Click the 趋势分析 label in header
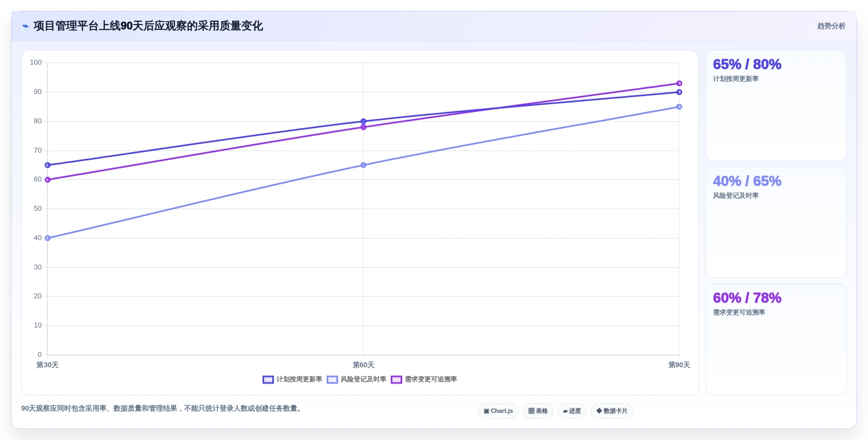868x440 pixels. [832, 26]
